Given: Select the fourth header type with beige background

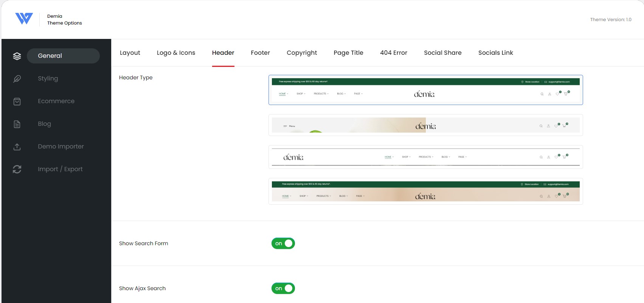Looking at the screenshot, I should pyautogui.click(x=426, y=191).
